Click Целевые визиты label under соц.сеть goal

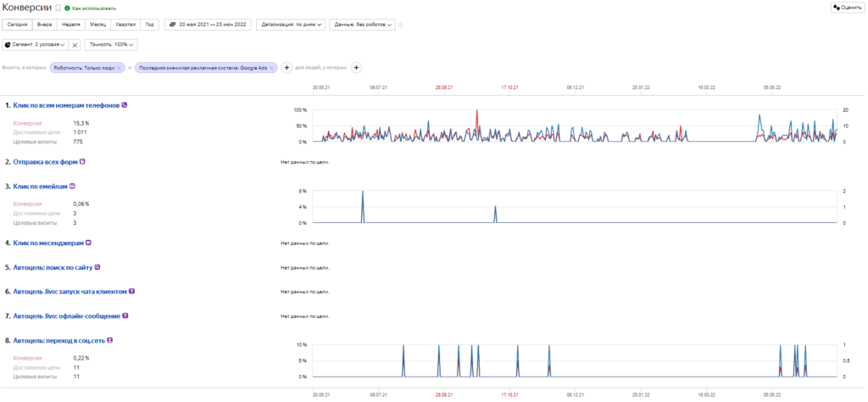(x=34, y=377)
